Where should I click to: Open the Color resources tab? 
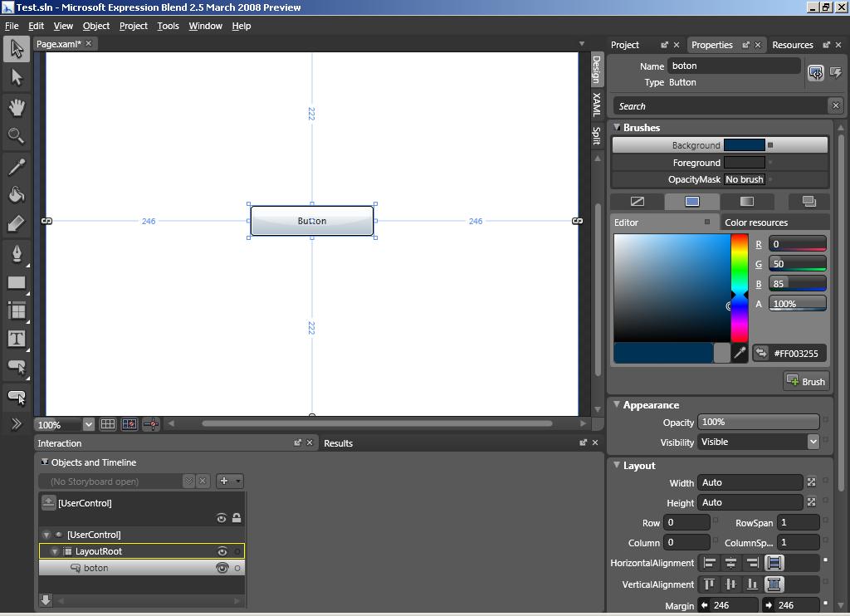(x=756, y=222)
